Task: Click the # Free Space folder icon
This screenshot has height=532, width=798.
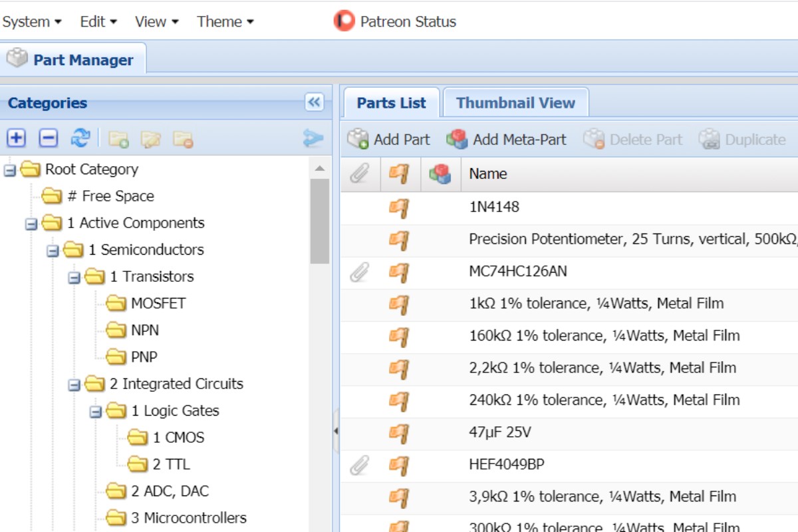Action: pos(52,196)
